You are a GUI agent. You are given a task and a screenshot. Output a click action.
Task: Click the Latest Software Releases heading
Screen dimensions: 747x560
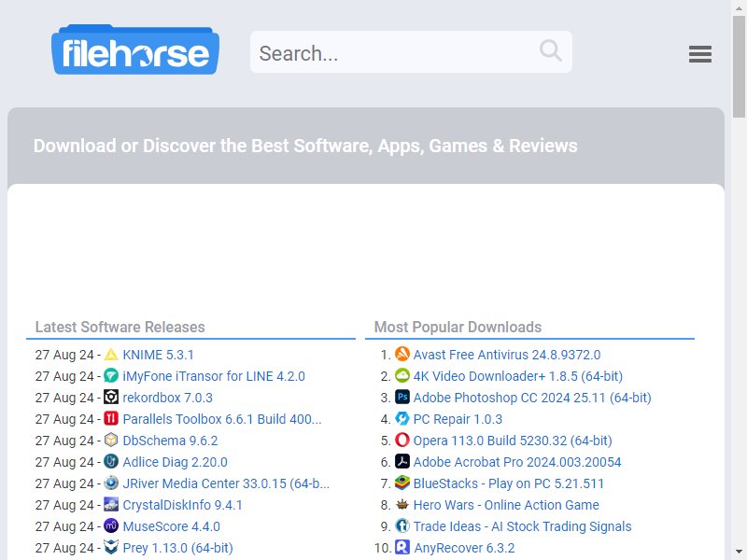click(x=120, y=327)
